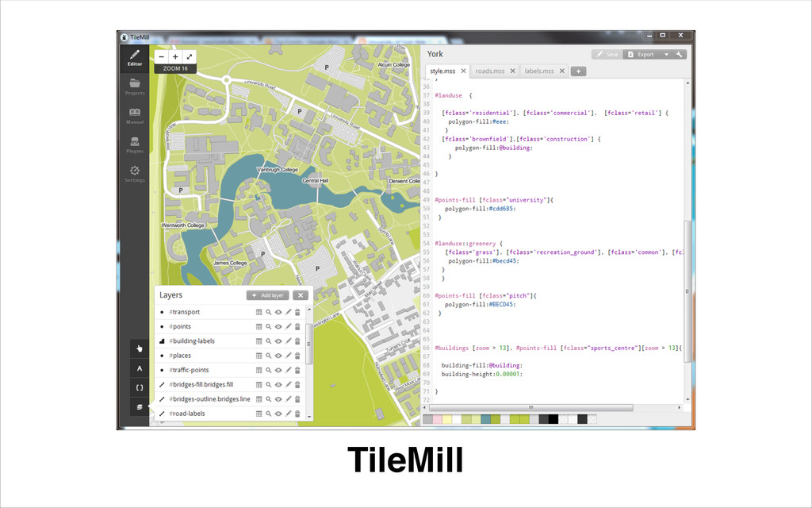This screenshot has width=812, height=508.
Task: Open the #points layer feature table
Action: coord(259,326)
